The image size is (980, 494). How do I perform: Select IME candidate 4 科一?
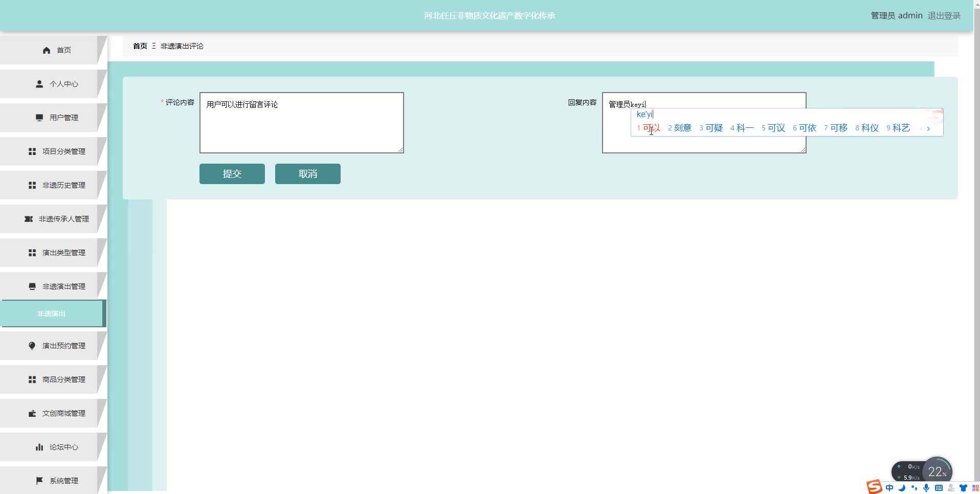742,128
